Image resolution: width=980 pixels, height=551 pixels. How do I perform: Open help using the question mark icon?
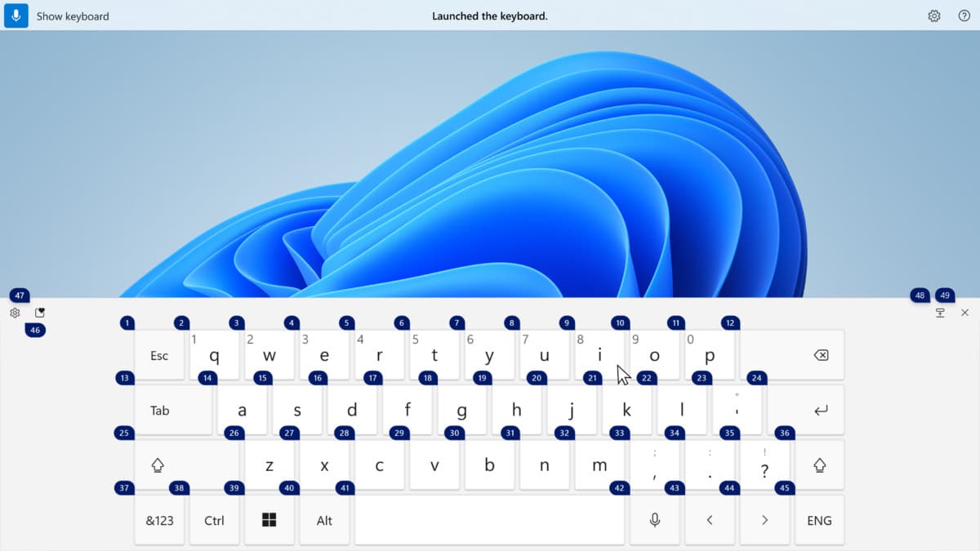click(x=964, y=16)
